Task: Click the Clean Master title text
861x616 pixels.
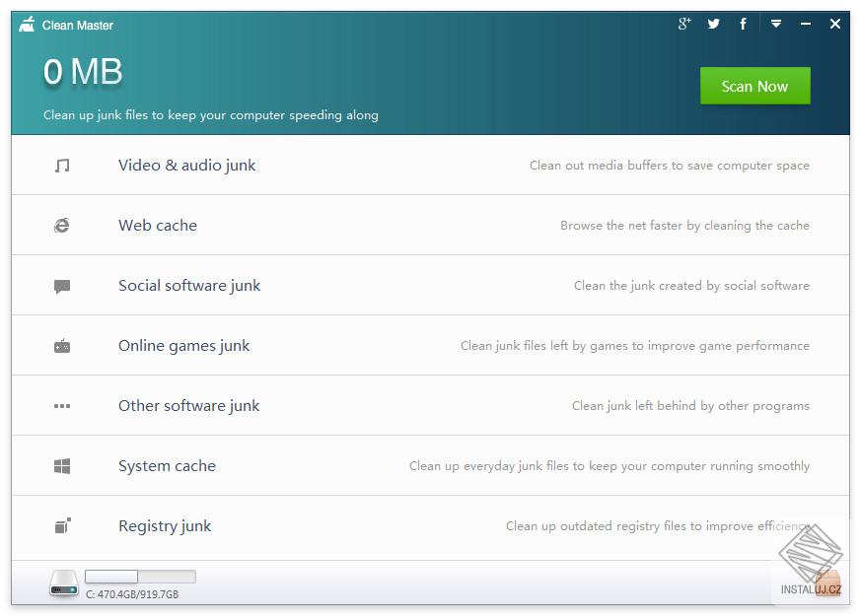Action: pos(78,26)
